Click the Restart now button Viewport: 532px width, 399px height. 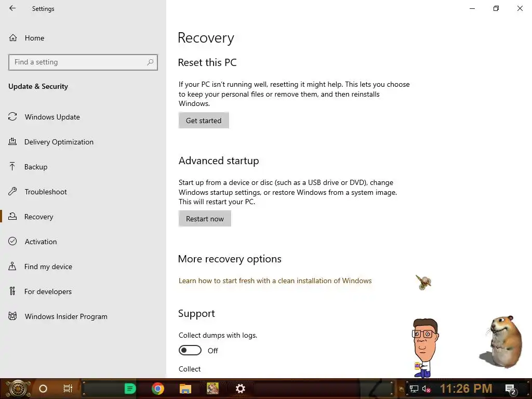(x=205, y=219)
